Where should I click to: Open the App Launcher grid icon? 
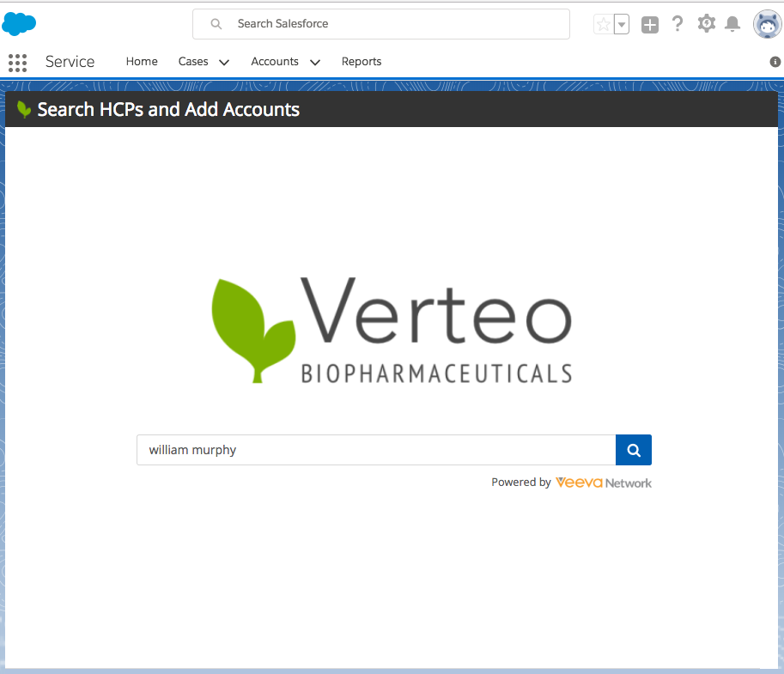coord(17,62)
